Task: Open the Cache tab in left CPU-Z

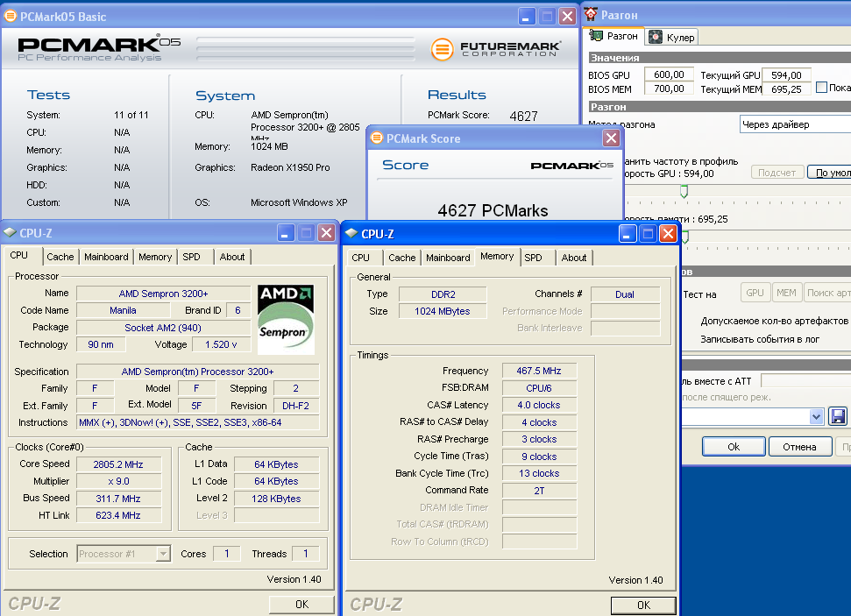Action: [x=60, y=257]
